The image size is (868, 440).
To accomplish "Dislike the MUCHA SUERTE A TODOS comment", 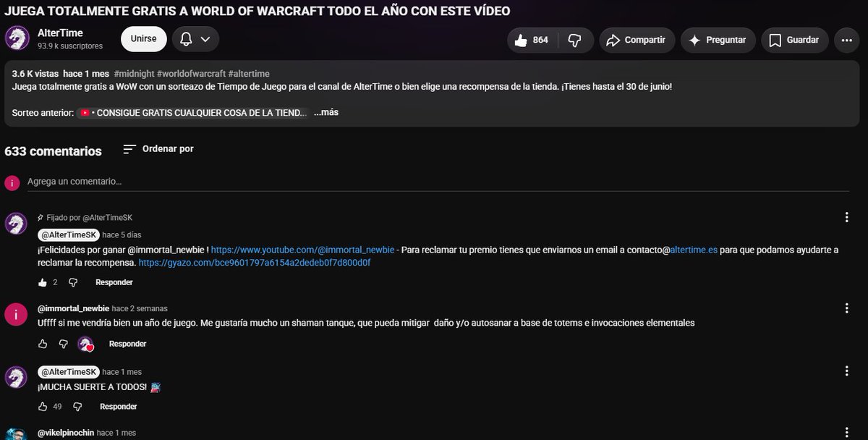I will pos(77,407).
